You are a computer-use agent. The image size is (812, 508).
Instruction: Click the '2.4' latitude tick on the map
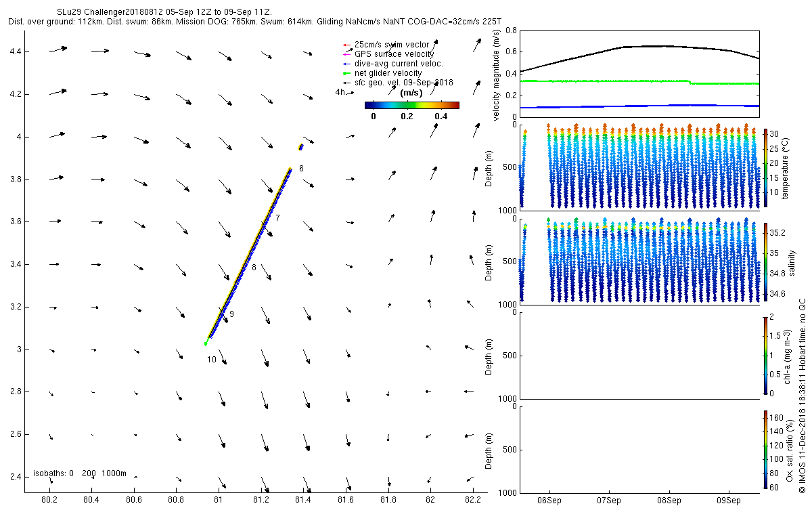click(15, 477)
